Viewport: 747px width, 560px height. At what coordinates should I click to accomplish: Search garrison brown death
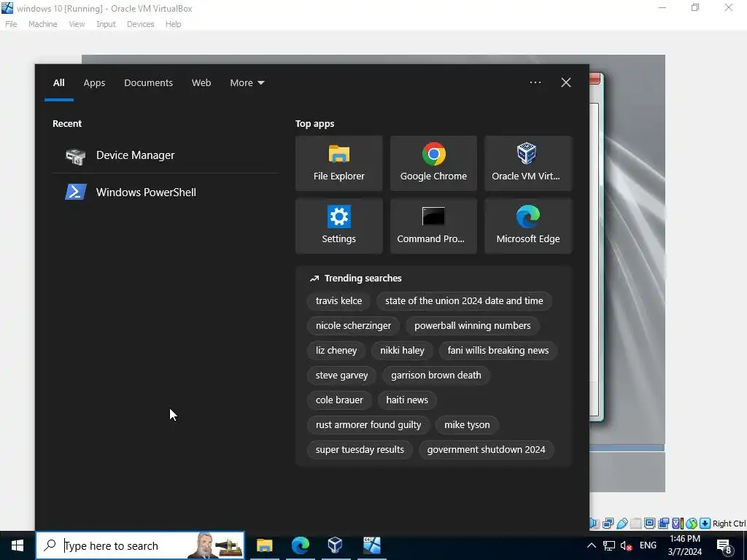436,376
